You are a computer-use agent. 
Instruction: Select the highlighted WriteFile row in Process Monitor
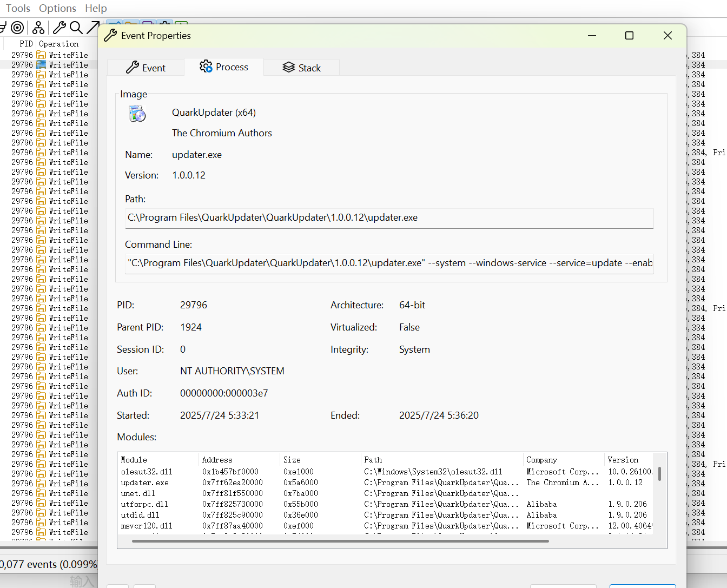click(49, 65)
